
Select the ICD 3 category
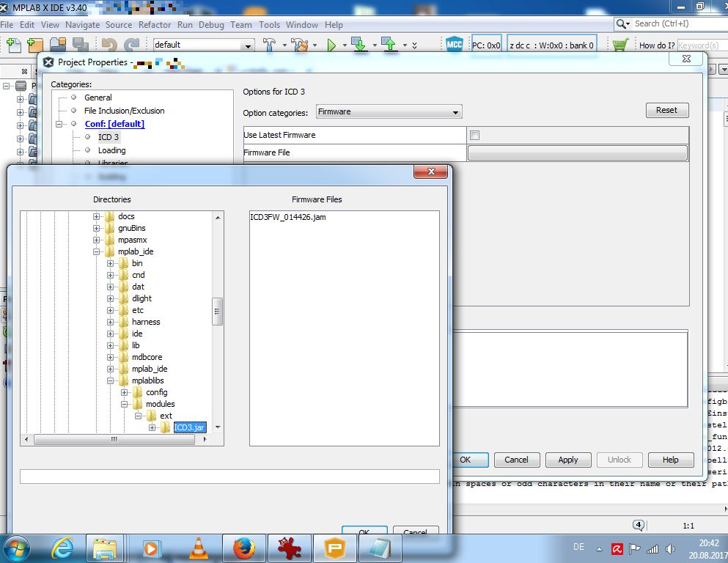tap(109, 137)
